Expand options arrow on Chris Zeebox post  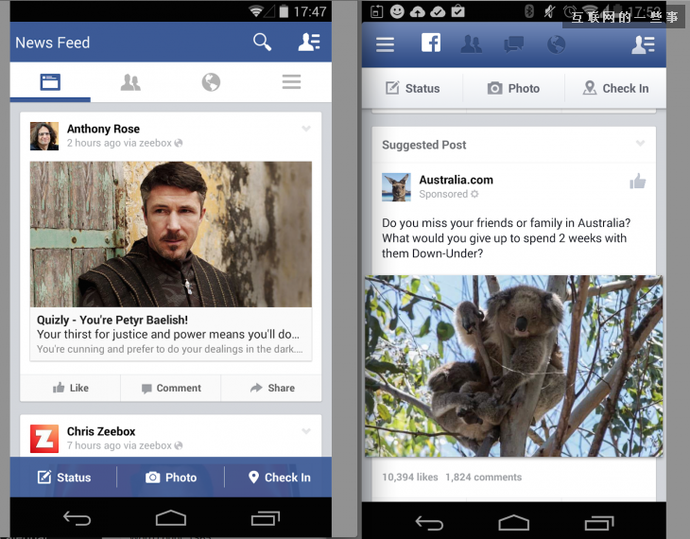pyautogui.click(x=306, y=431)
